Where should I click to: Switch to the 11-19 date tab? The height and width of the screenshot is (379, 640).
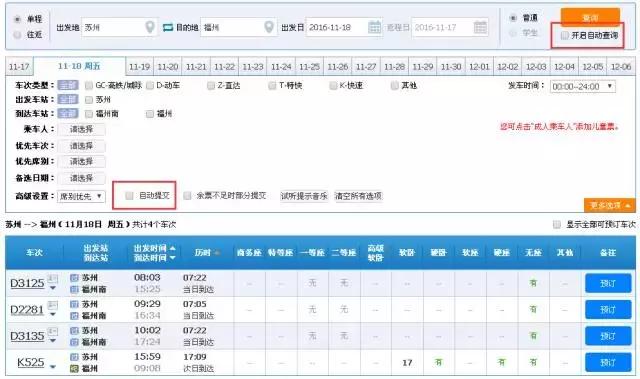click(x=140, y=66)
